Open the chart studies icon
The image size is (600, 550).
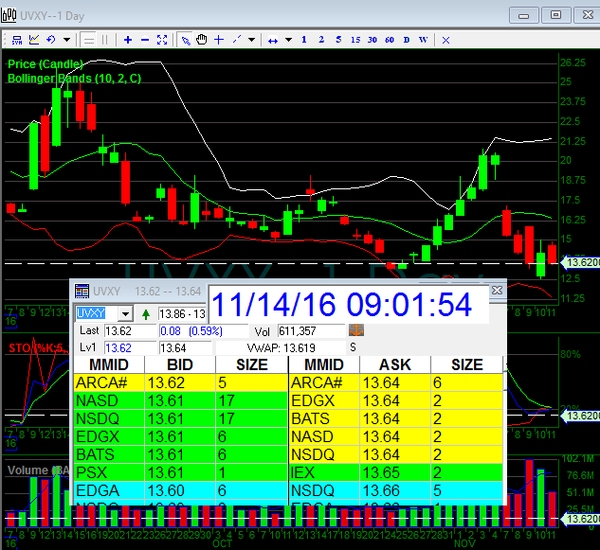pyautogui.click(x=34, y=39)
